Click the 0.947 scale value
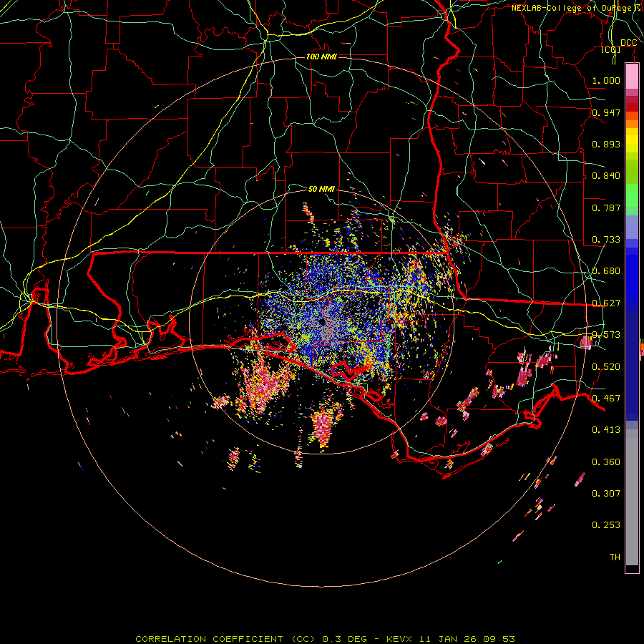644x644 pixels. tap(606, 112)
